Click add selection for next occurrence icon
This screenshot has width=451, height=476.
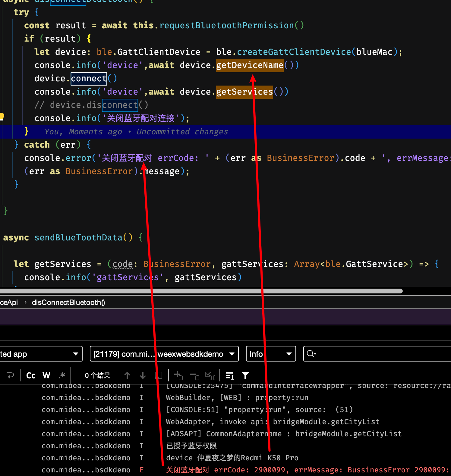point(178,375)
